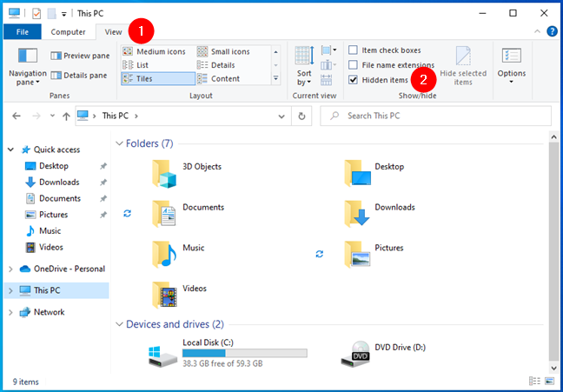Expand the Network tree node
Viewport: 563px width, 392px height.
pyautogui.click(x=10, y=312)
